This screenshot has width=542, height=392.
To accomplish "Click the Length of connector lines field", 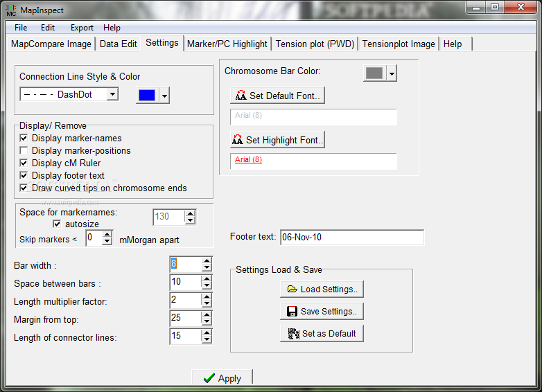I will point(186,336).
